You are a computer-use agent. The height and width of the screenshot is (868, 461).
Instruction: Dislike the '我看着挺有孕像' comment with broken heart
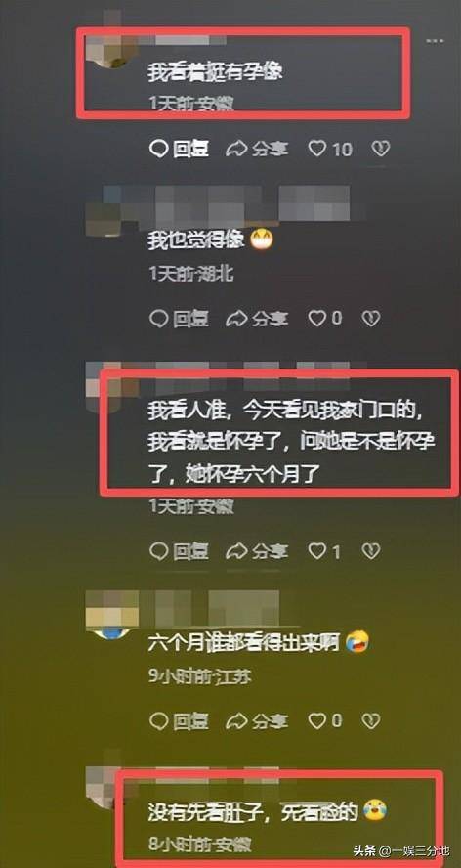click(381, 149)
